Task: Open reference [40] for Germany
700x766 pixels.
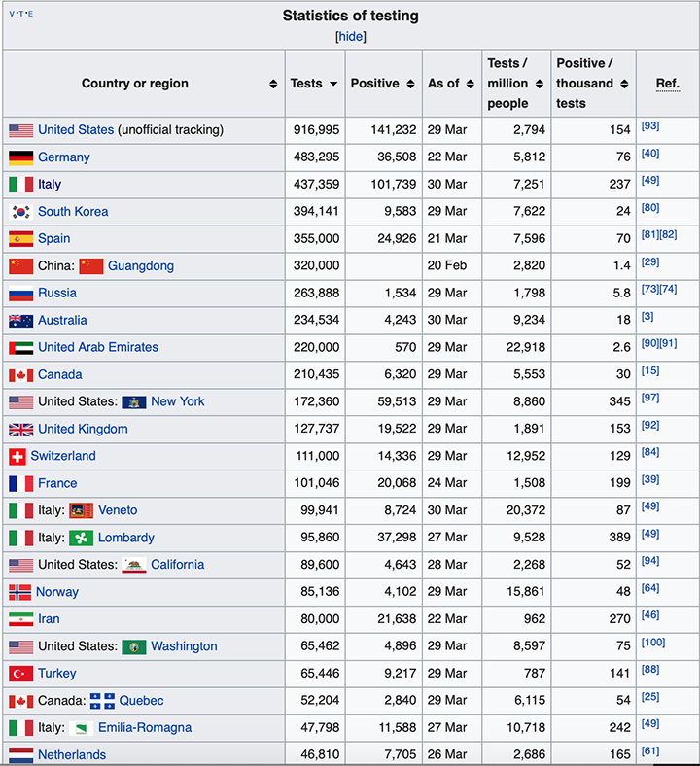Action: pyautogui.click(x=650, y=154)
